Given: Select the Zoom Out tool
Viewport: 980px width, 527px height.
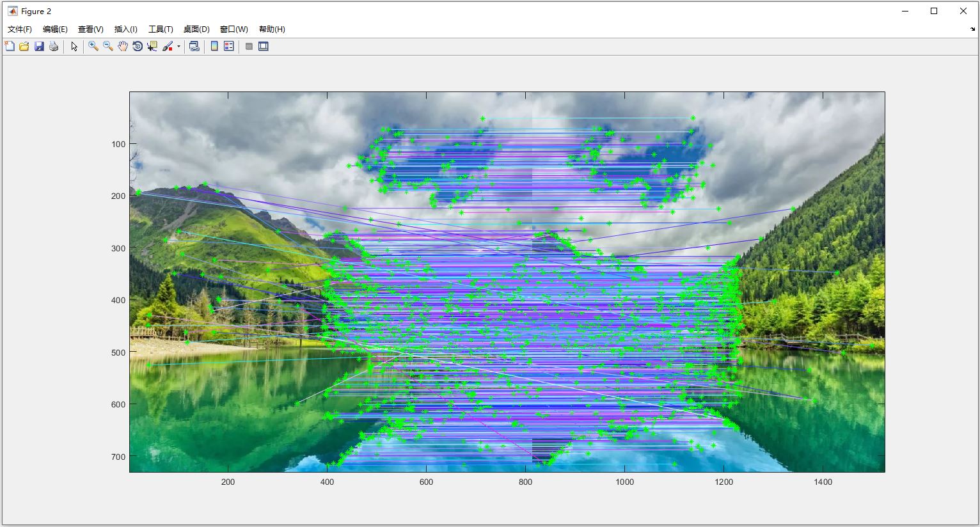Looking at the screenshot, I should click(108, 46).
